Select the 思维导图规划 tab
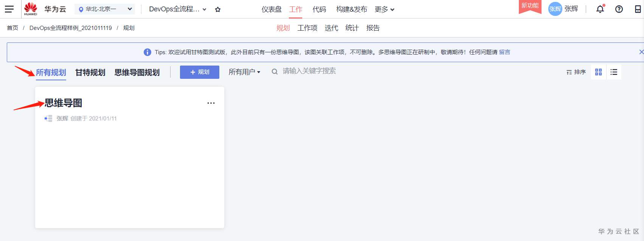 [x=137, y=72]
